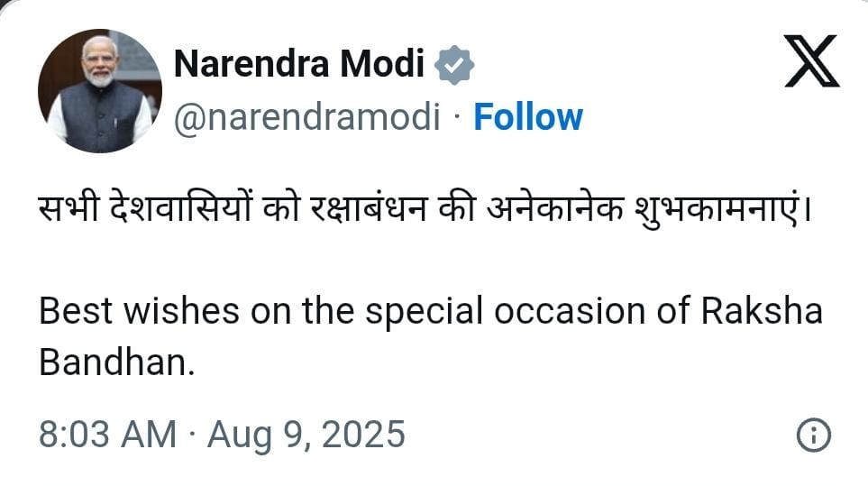Image resolution: width=868 pixels, height=486 pixels.
Task: Open Narendra Modi's profile picture
Action: (x=100, y=91)
